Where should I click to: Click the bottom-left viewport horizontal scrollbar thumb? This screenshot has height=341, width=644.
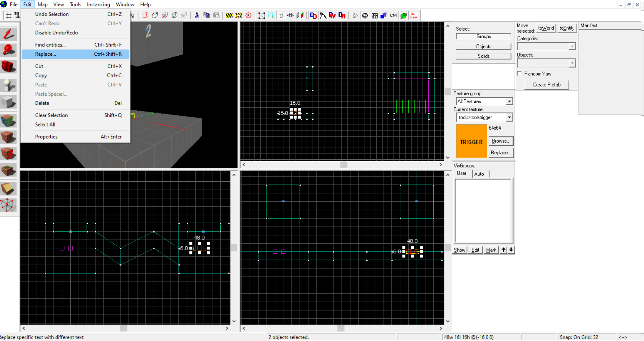pyautogui.click(x=124, y=328)
